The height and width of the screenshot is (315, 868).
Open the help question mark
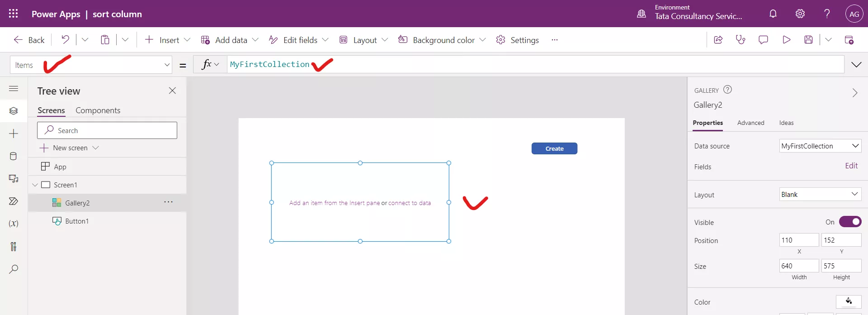pos(827,14)
